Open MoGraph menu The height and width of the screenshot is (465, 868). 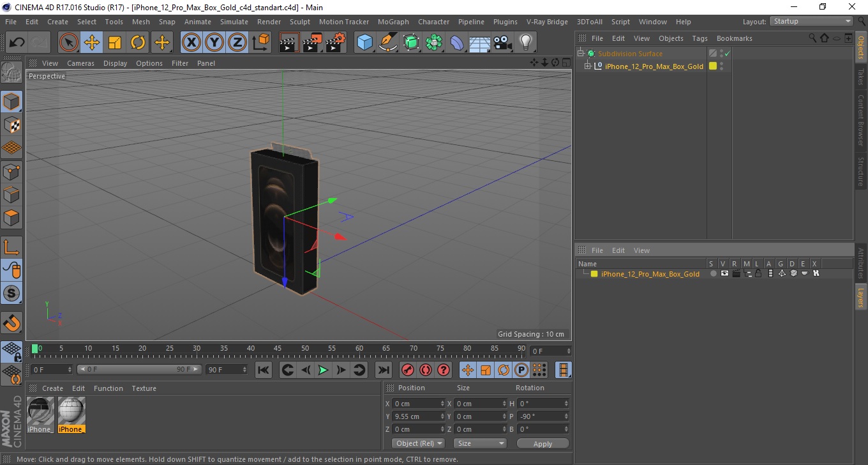(393, 22)
